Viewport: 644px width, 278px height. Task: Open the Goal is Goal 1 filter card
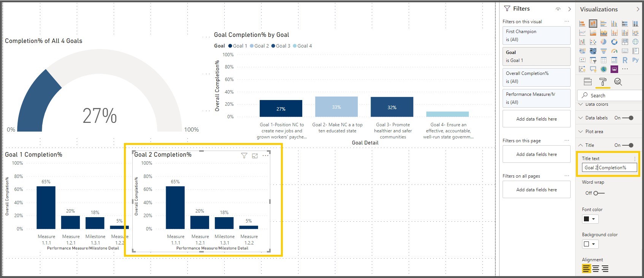(536, 56)
